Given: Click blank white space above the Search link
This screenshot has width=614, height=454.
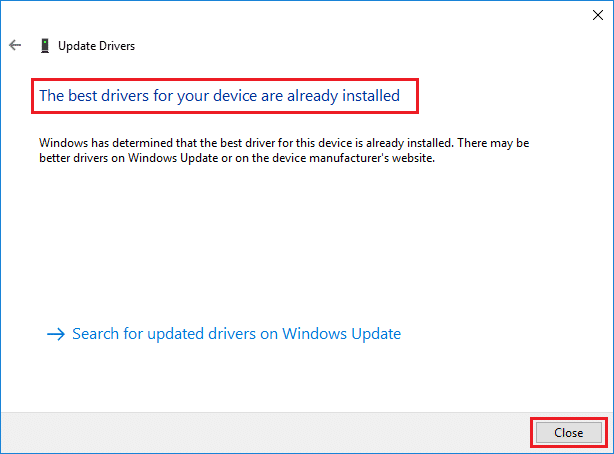Looking at the screenshot, I should (x=300, y=250).
